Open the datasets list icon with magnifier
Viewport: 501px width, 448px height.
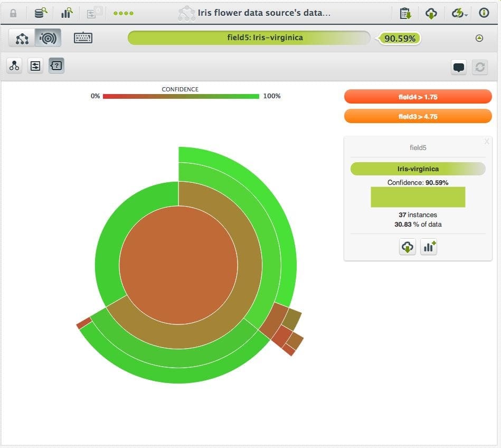40,13
